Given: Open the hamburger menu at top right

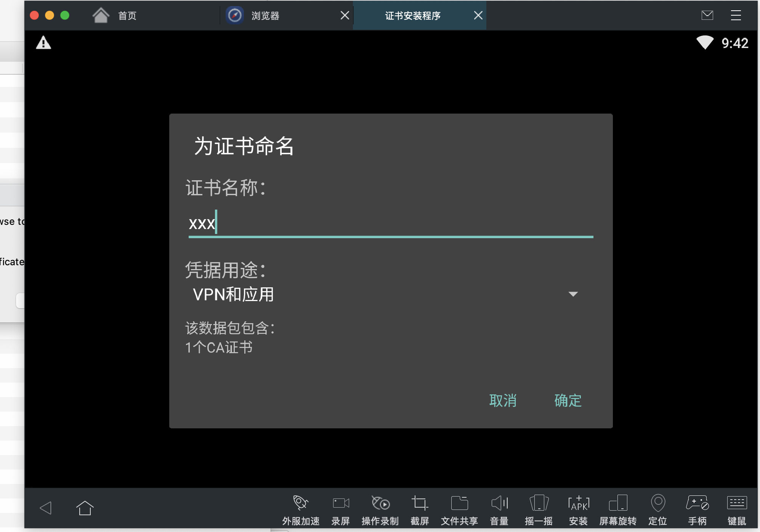Looking at the screenshot, I should click(x=736, y=15).
